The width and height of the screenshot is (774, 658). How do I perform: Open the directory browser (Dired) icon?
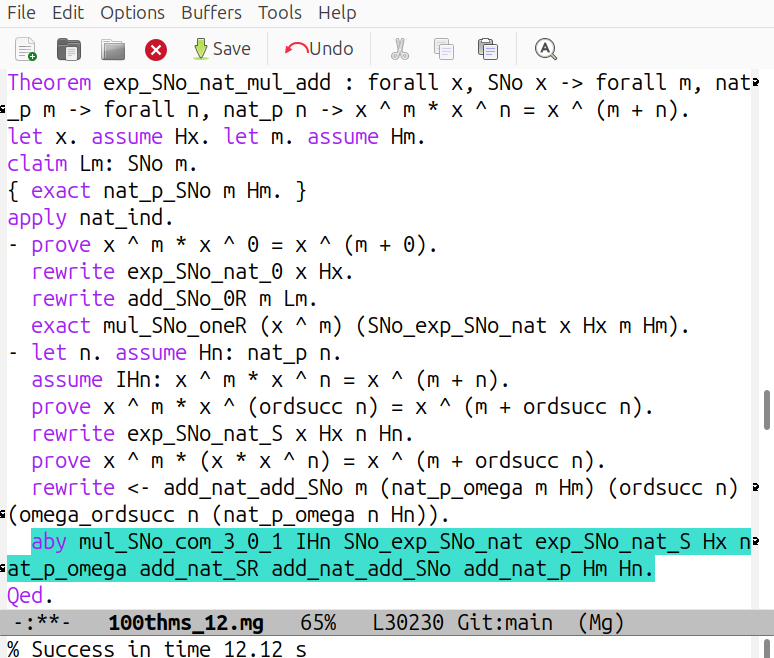coord(112,48)
